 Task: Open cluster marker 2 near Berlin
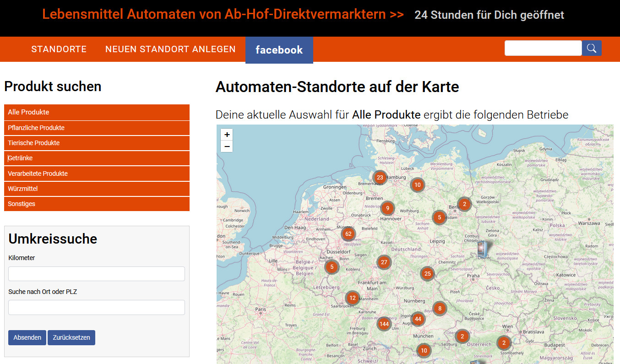(x=464, y=204)
